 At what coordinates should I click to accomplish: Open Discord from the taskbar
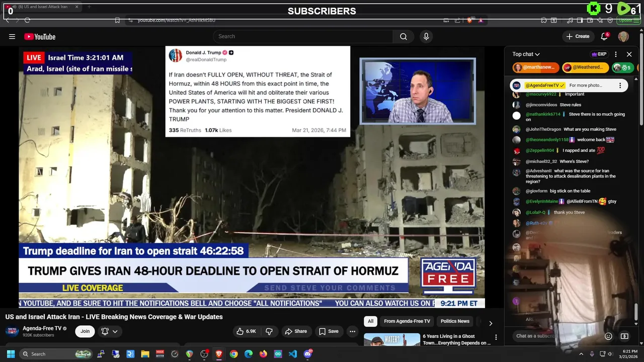pyautogui.click(x=308, y=354)
